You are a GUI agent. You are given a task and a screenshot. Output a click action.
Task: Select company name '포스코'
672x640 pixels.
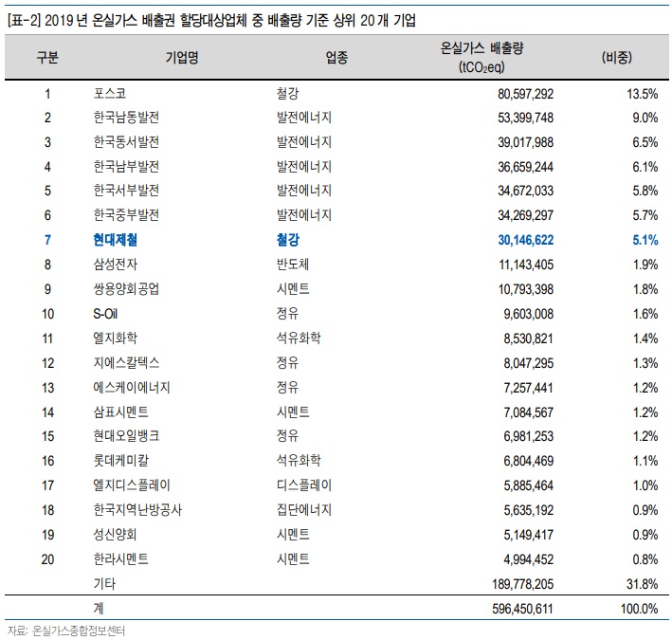coord(110,94)
